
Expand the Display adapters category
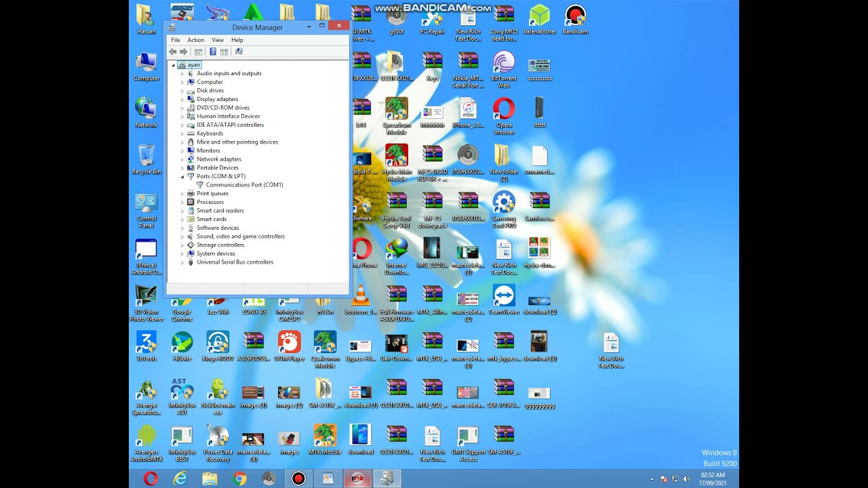click(182, 99)
